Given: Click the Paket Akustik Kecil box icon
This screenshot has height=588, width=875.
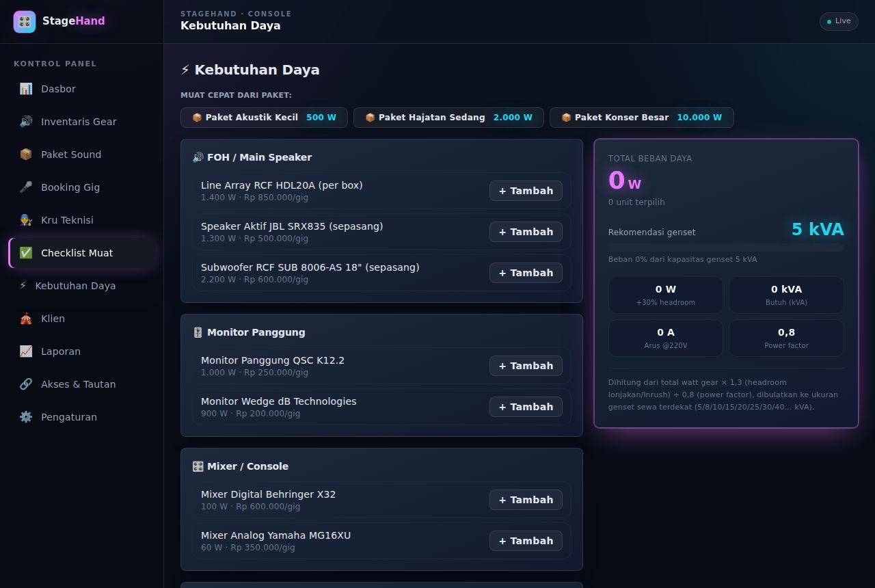Looking at the screenshot, I should (x=197, y=118).
